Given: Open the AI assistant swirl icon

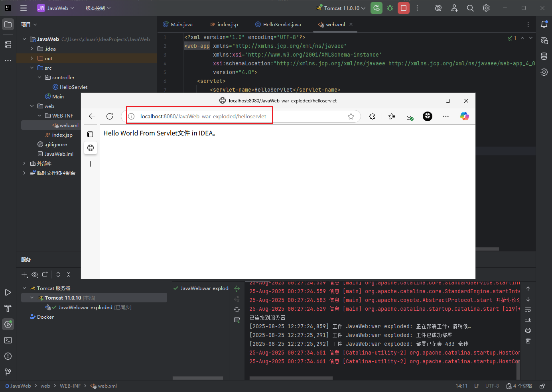Looking at the screenshot, I should (x=438, y=8).
